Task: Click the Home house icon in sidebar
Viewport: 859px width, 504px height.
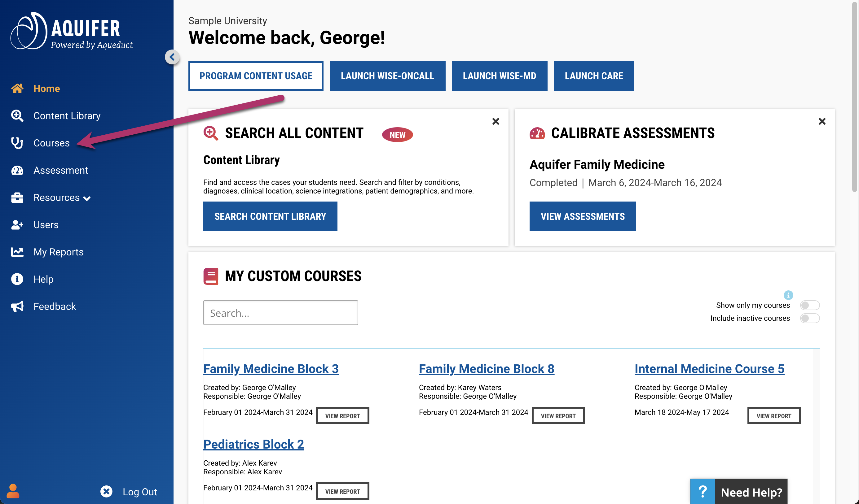Action: pos(17,88)
